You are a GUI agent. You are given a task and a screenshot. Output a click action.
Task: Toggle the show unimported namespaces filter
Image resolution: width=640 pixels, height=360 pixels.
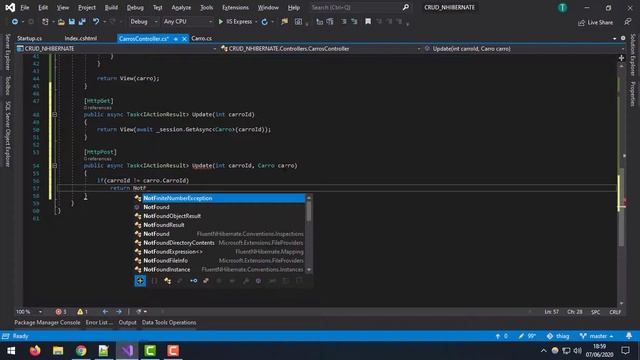[140, 281]
